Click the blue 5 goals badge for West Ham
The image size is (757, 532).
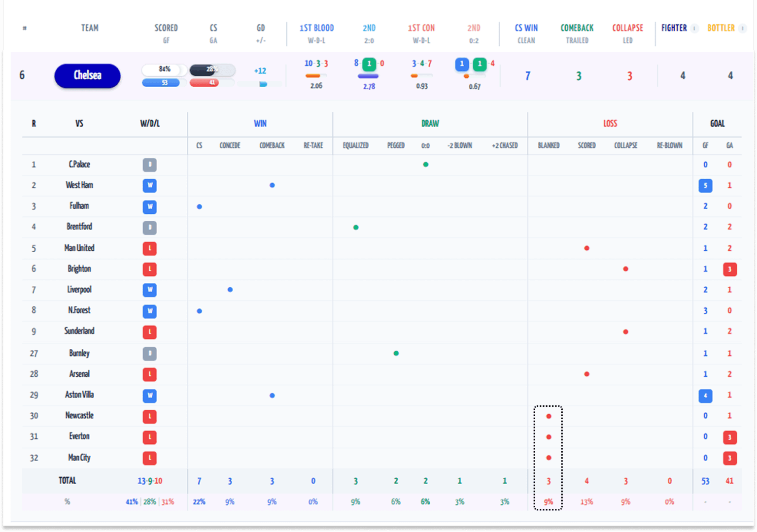(705, 186)
